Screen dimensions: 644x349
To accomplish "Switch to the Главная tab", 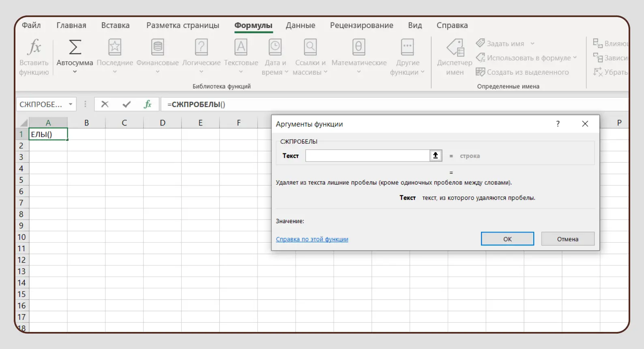I will point(71,25).
